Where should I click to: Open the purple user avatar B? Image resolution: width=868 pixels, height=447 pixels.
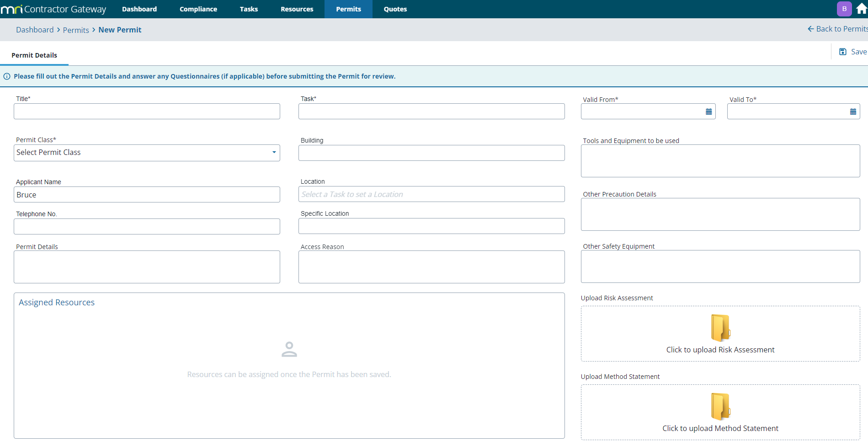[844, 9]
